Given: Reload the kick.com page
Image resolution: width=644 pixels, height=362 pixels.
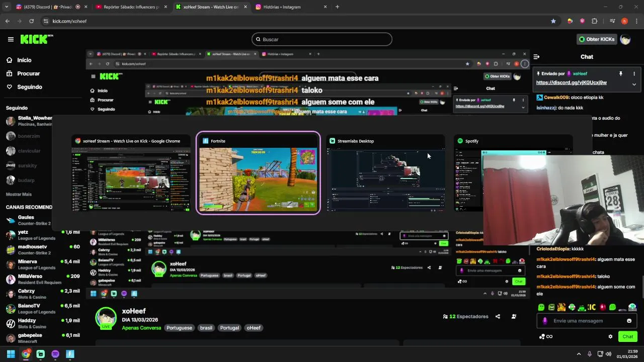Looking at the screenshot, I should point(31,21).
